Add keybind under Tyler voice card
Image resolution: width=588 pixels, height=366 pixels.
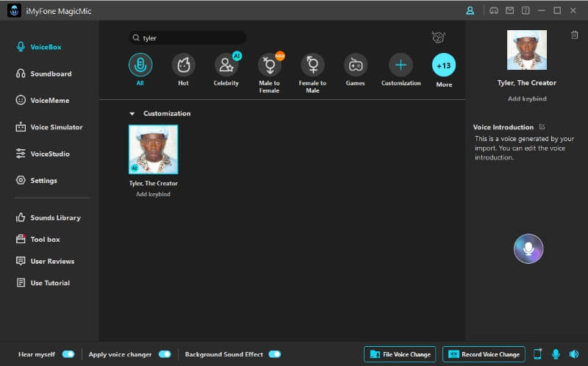153,194
